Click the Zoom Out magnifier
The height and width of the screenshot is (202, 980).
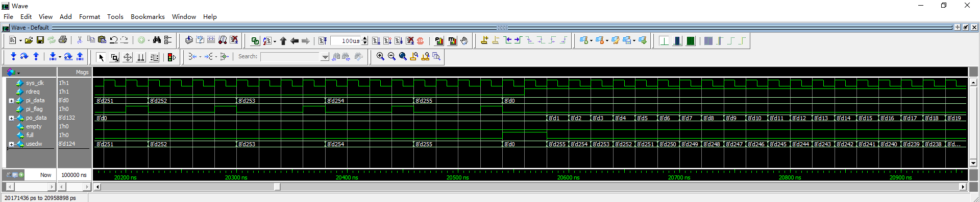(391, 57)
